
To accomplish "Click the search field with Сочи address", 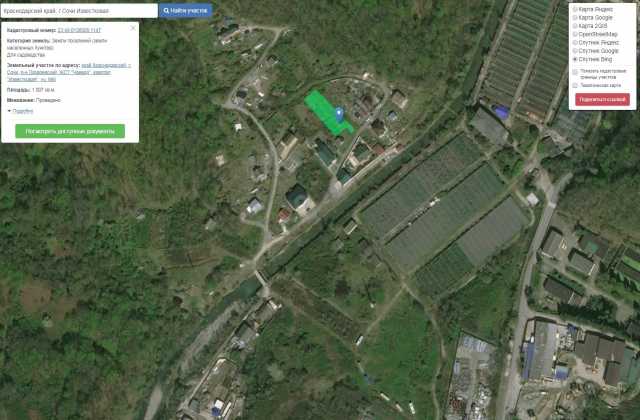I will pyautogui.click(x=79, y=11).
